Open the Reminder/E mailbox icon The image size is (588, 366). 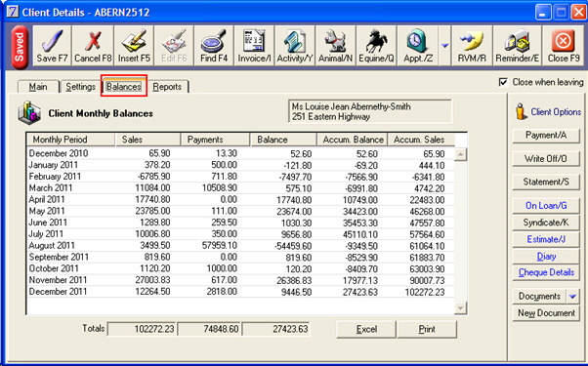click(x=517, y=46)
